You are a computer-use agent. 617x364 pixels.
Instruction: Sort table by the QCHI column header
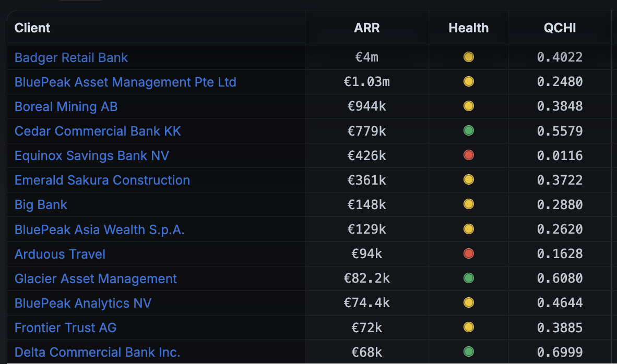560,28
